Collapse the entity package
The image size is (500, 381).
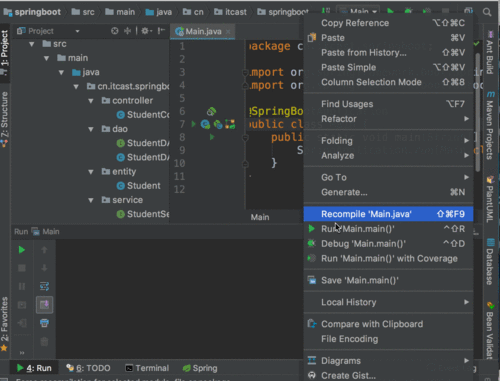tap(91, 172)
